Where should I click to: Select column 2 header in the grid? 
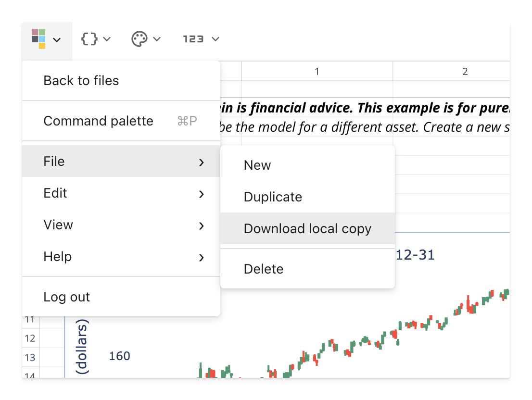pos(465,72)
